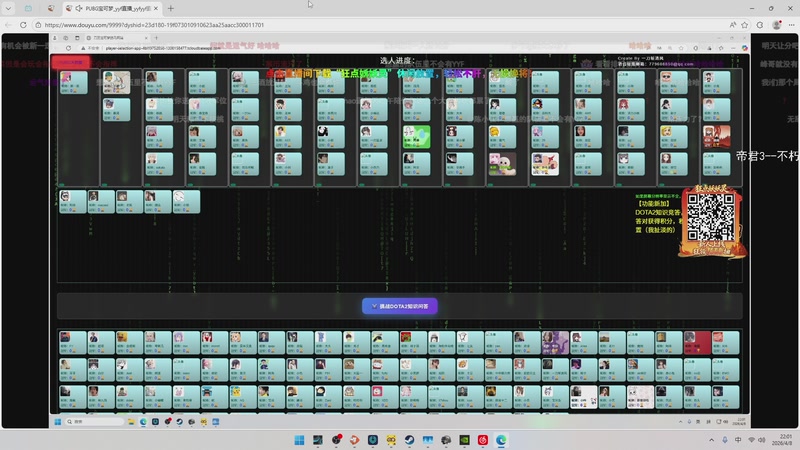Select the red-haired character player card
The height and width of the screenshot is (450, 800).
click(x=716, y=137)
